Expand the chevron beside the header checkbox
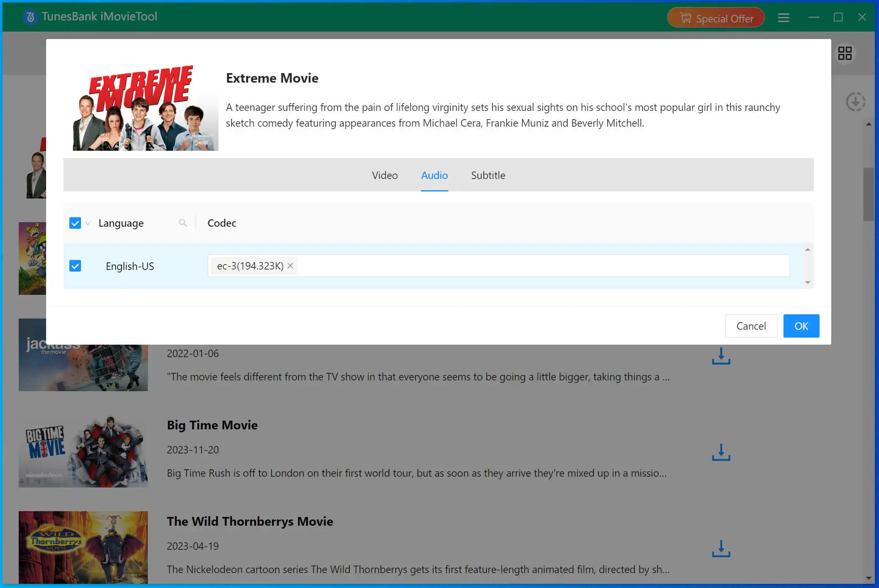Viewport: 879px width, 588px height. (88, 223)
